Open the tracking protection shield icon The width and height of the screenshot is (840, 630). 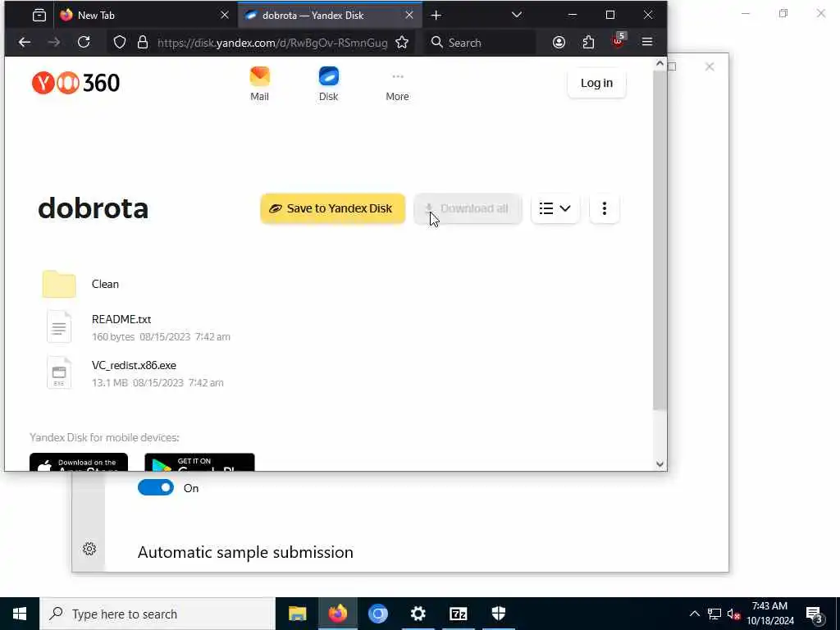120,43
